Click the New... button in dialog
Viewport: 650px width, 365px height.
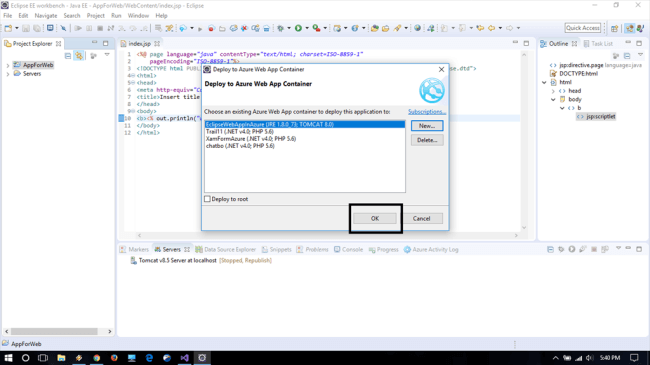click(x=427, y=126)
